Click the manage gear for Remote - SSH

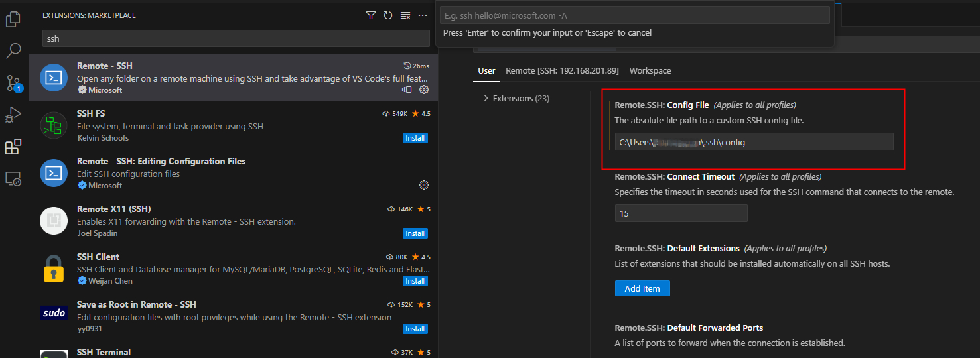[425, 89]
